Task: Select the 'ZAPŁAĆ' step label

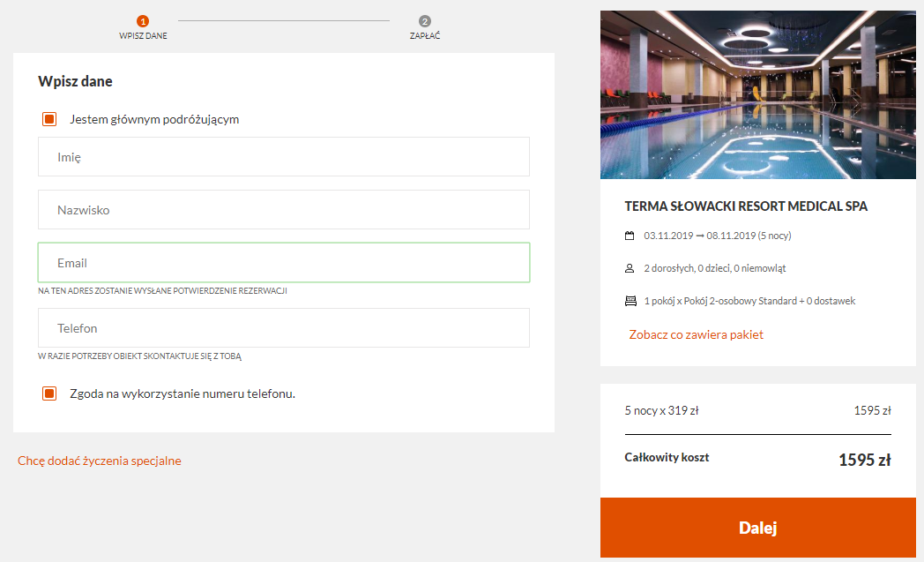Action: click(425, 36)
